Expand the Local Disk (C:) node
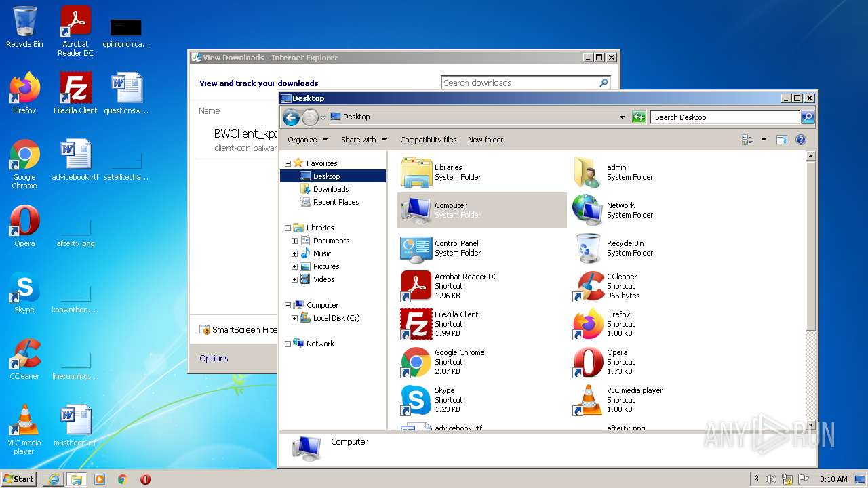Image resolution: width=868 pixels, height=488 pixels. click(294, 318)
